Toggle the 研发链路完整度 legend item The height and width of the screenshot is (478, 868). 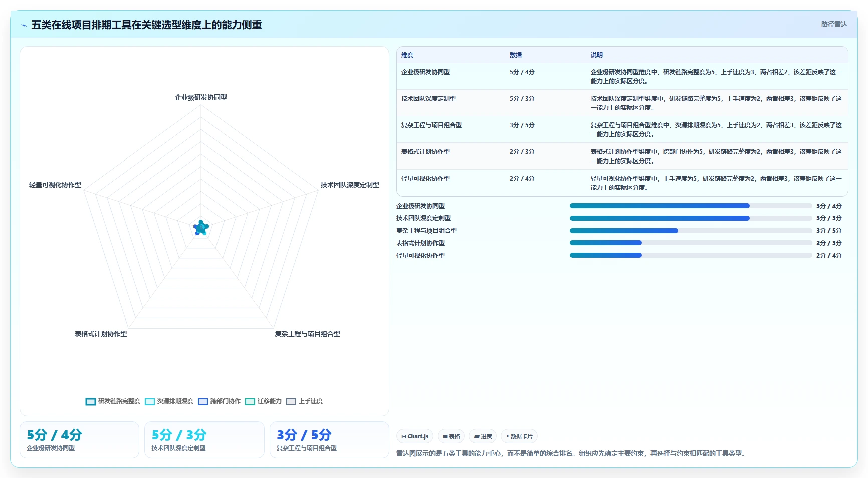[x=113, y=401]
